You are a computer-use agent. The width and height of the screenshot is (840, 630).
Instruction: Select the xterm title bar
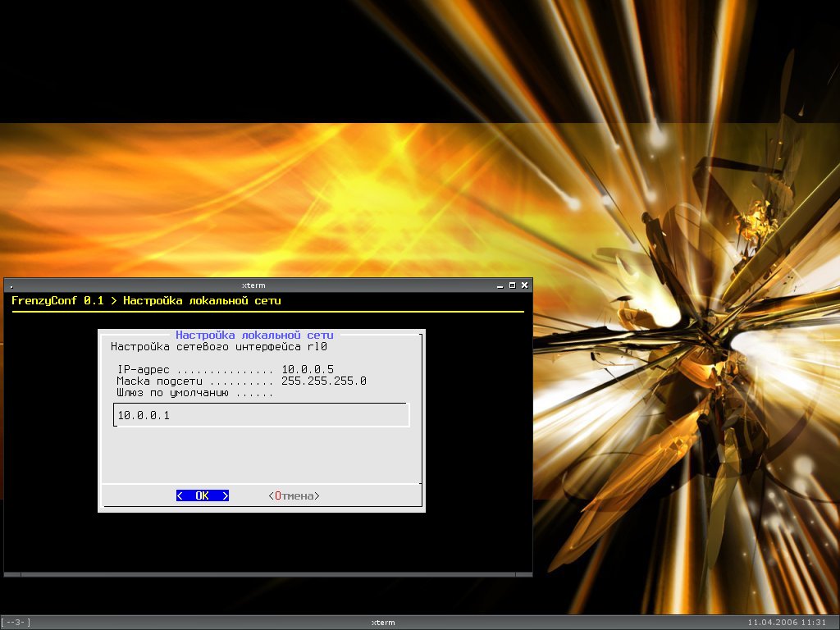[253, 285]
